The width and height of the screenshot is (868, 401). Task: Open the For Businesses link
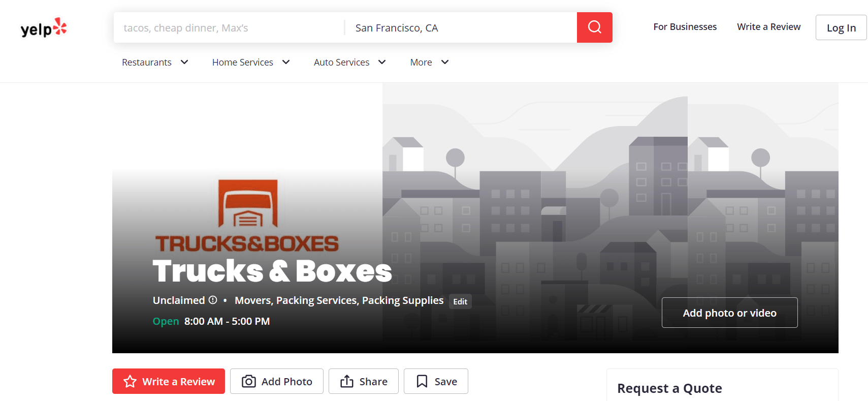(x=685, y=27)
